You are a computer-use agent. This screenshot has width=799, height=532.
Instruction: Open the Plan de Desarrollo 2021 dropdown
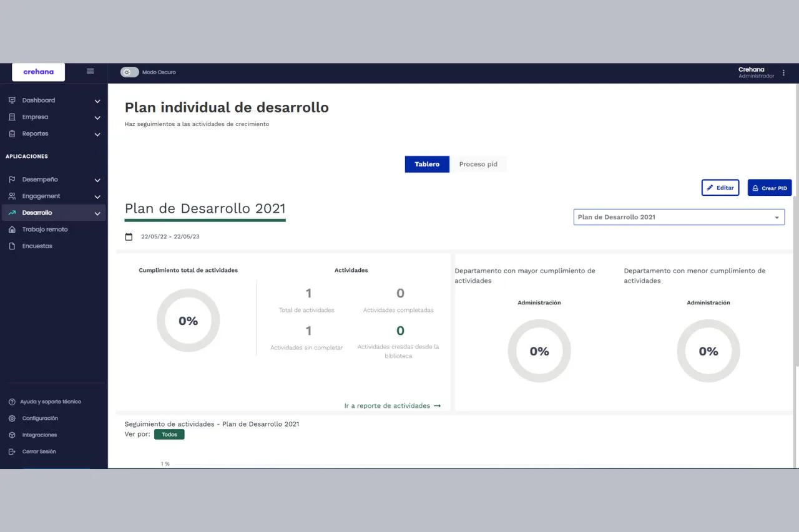pyautogui.click(x=679, y=216)
